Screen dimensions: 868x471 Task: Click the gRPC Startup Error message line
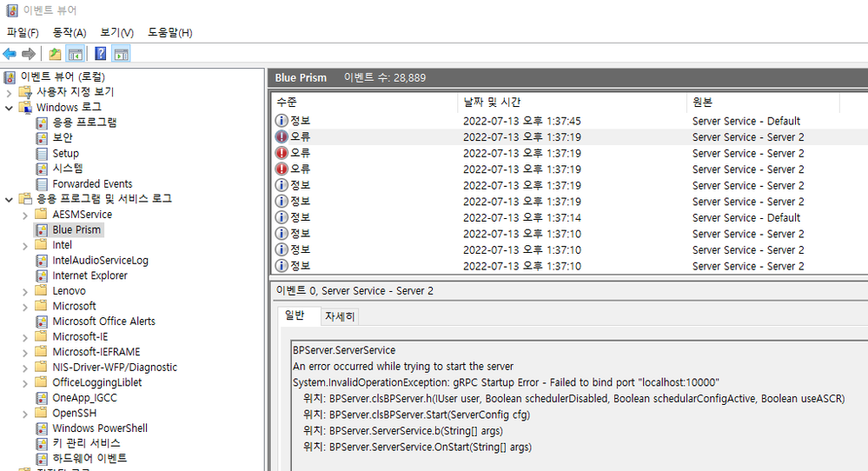[506, 382]
